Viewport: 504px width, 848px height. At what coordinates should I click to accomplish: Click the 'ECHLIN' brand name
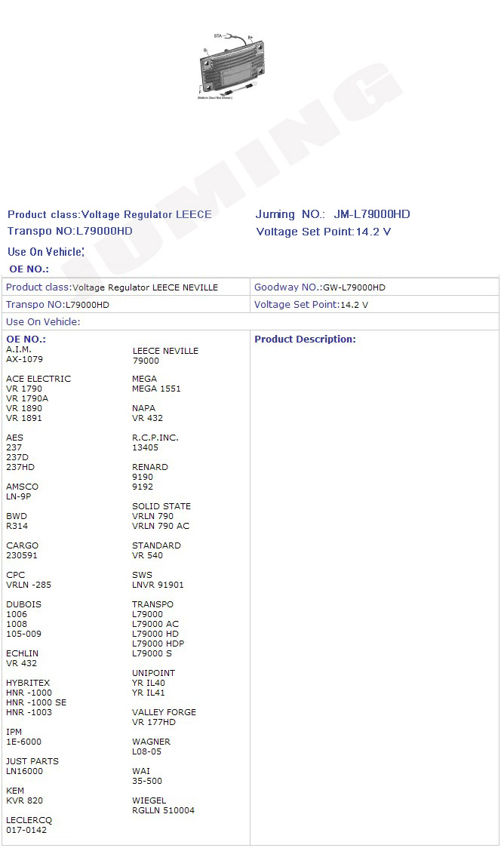tap(22, 653)
